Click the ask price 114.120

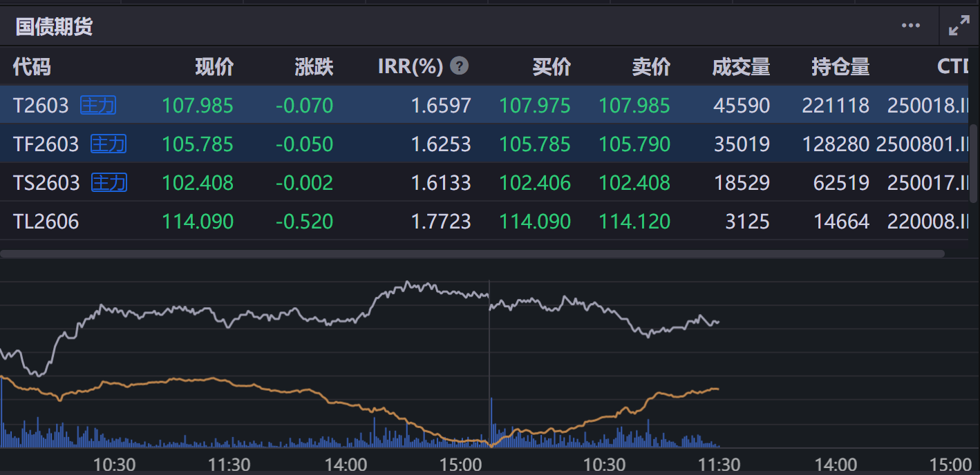pyautogui.click(x=634, y=222)
